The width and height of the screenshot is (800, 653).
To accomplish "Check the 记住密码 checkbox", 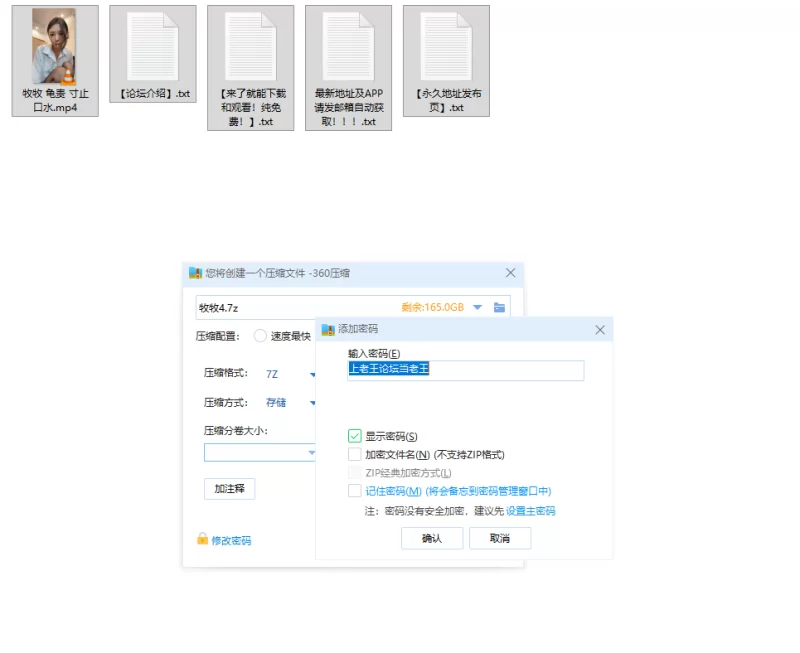I will pos(355,491).
